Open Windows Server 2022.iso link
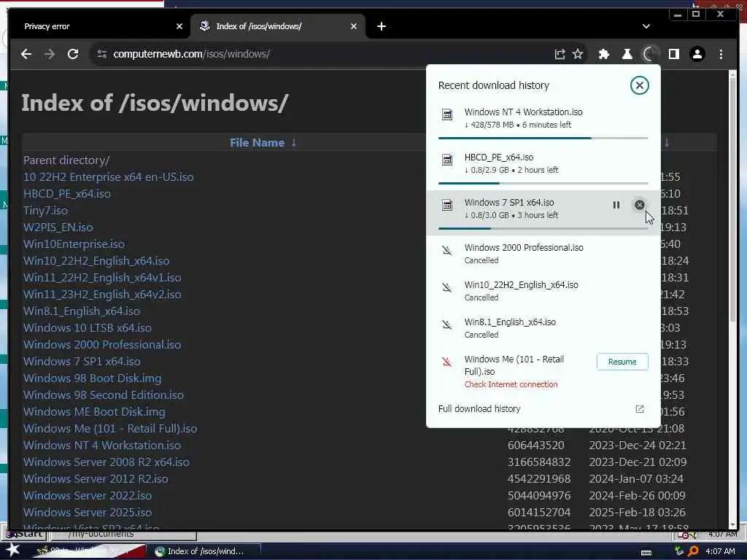 click(88, 496)
